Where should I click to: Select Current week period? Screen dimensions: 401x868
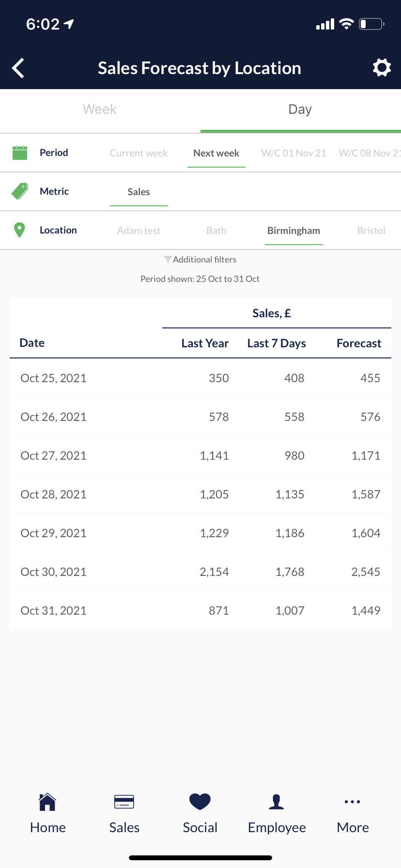point(139,153)
